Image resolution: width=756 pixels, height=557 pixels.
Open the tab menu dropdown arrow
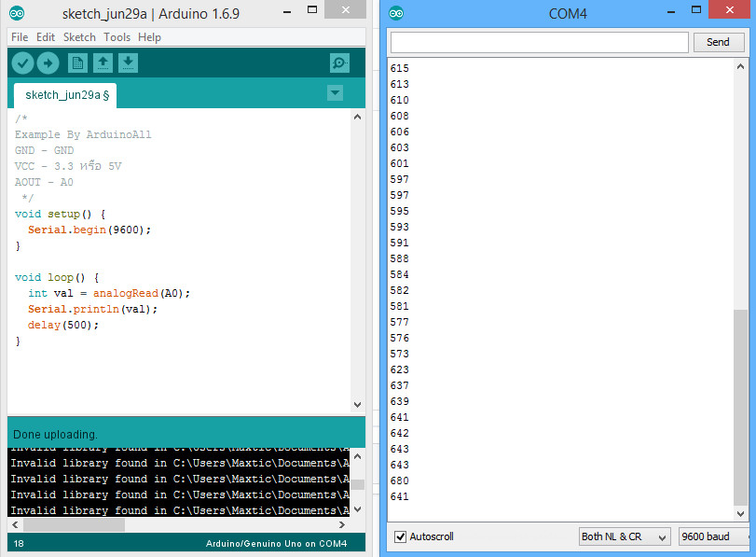click(335, 92)
